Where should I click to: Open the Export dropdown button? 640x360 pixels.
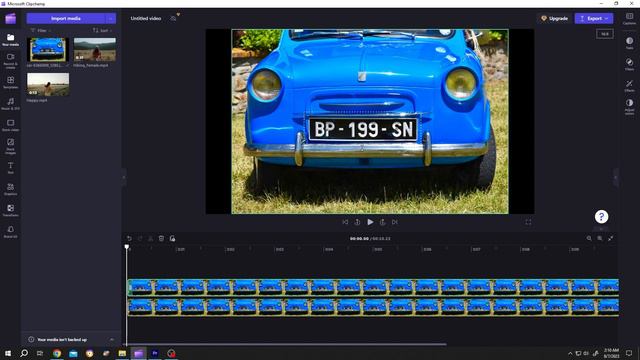[x=594, y=18]
